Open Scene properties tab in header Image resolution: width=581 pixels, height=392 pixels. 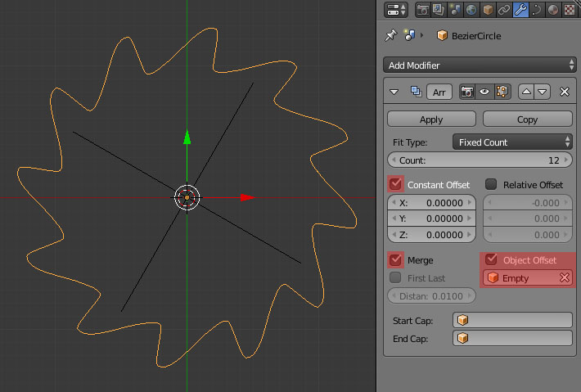[455, 10]
